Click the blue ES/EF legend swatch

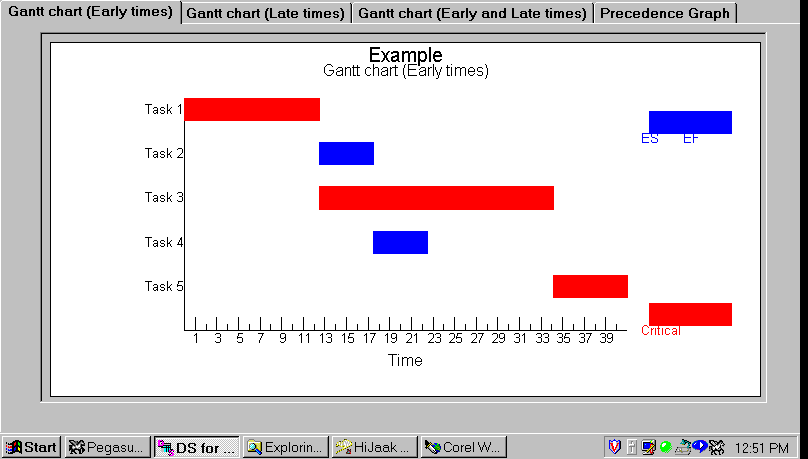(x=690, y=122)
